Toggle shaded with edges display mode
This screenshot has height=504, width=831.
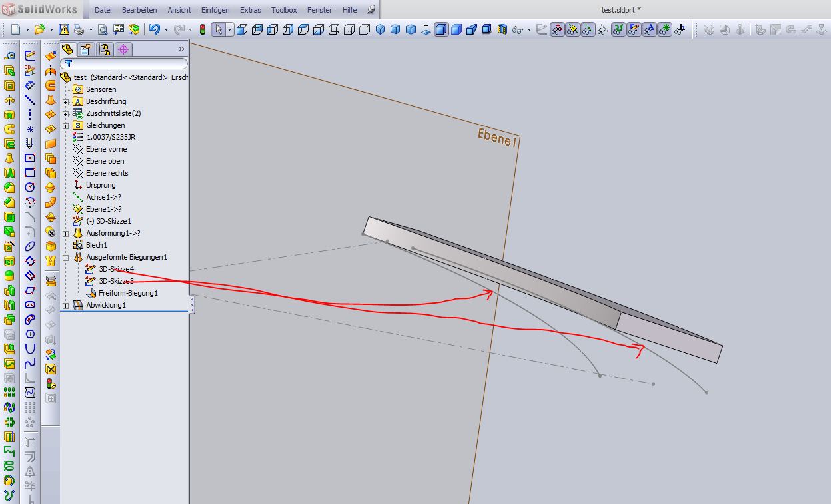pos(441,29)
